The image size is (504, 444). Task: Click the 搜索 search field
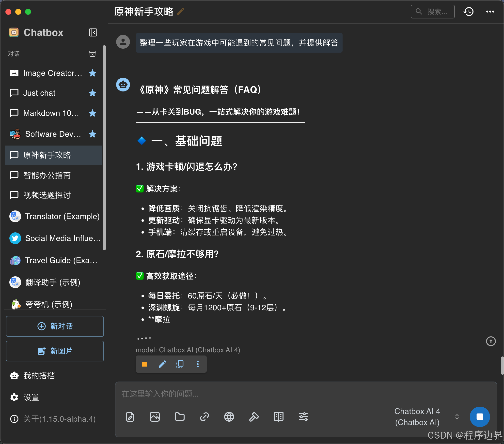432,12
